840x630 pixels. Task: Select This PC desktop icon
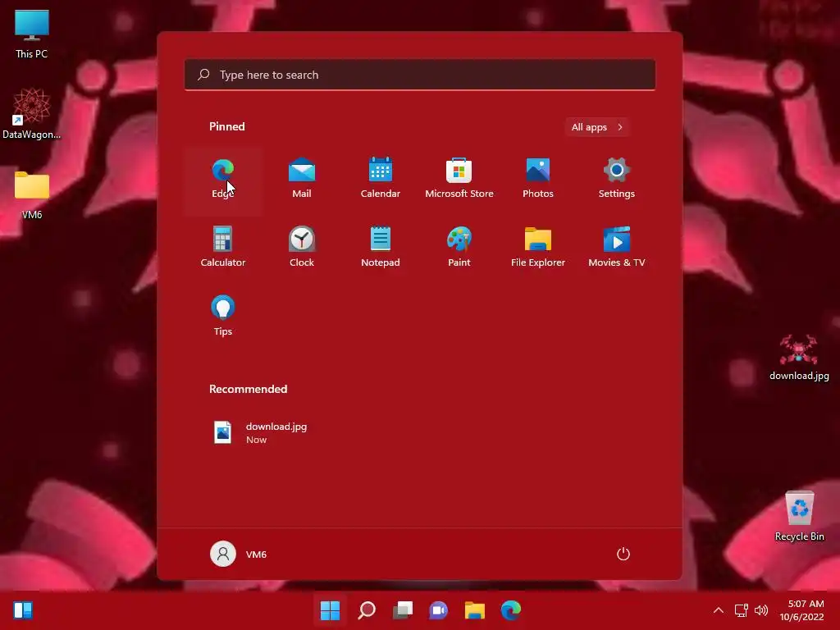[32, 34]
